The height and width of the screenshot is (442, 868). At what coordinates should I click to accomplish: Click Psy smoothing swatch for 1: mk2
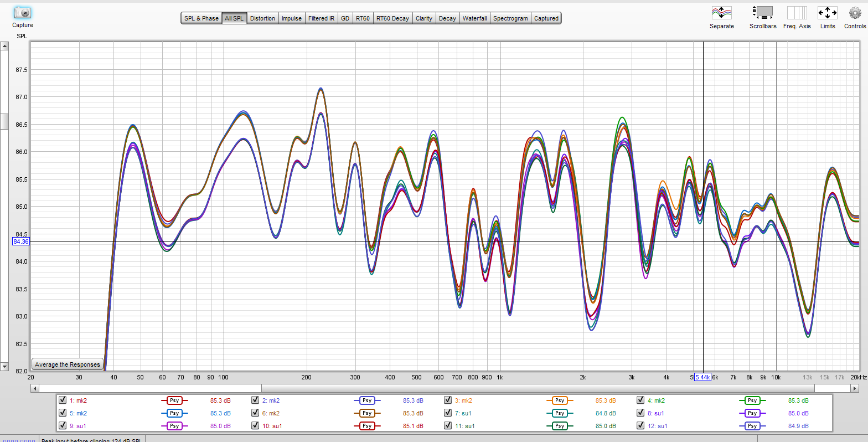(x=174, y=400)
